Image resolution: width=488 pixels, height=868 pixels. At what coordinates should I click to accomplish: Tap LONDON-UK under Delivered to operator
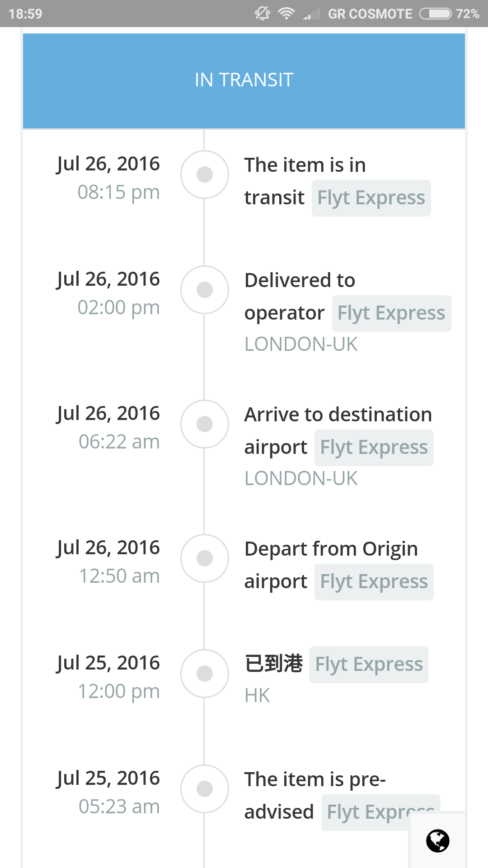pyautogui.click(x=301, y=344)
